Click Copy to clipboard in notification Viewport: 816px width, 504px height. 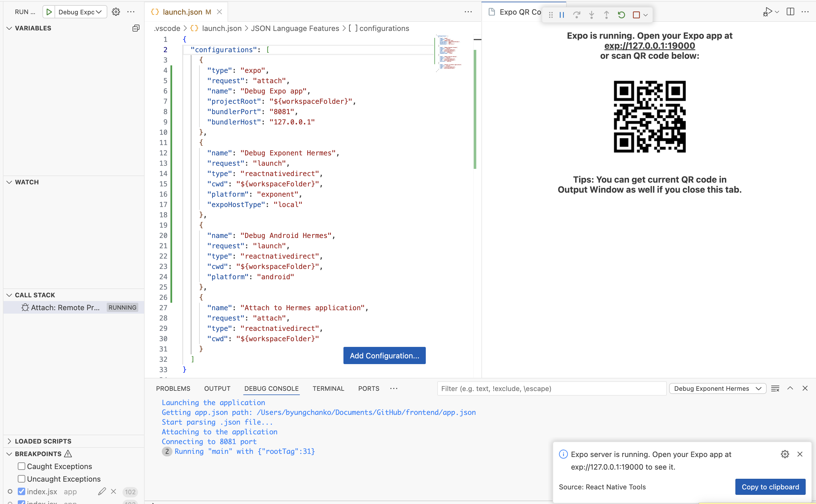770,487
